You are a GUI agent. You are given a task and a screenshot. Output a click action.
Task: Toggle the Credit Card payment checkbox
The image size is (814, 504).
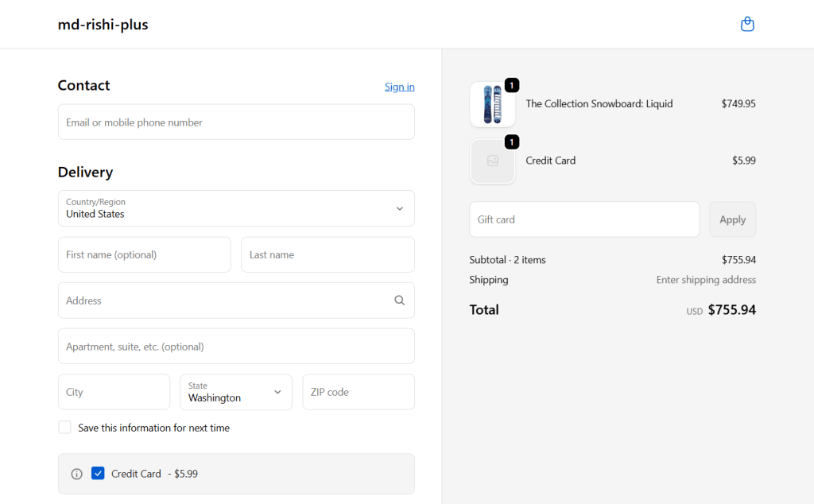pyautogui.click(x=98, y=473)
